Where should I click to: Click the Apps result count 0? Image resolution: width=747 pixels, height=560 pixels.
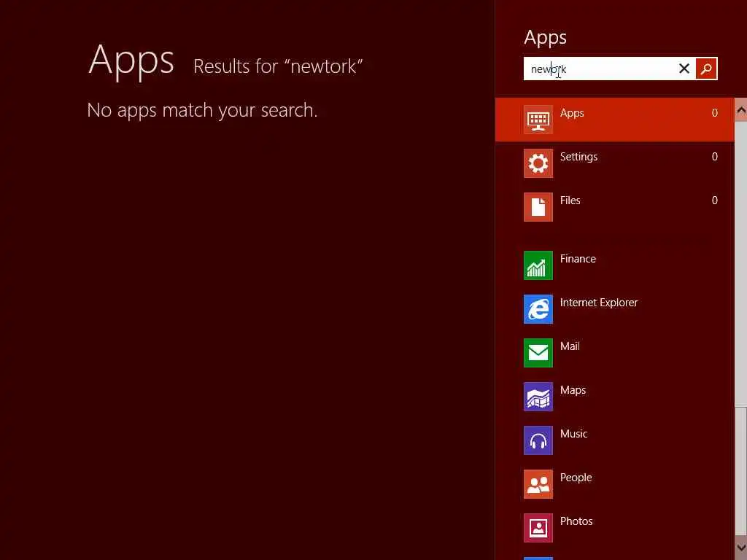click(715, 113)
